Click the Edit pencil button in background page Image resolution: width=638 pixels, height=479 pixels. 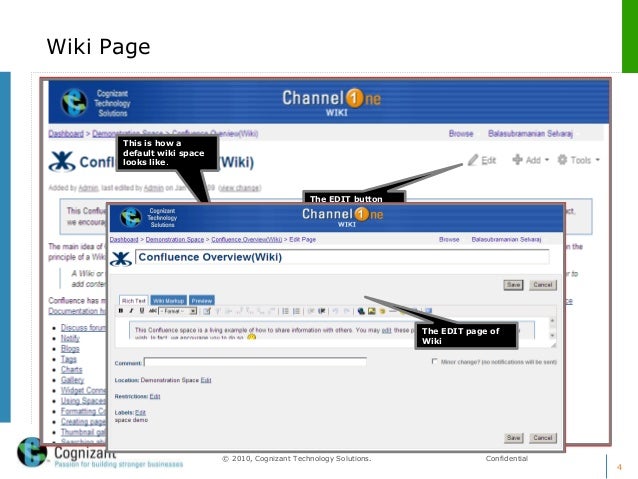point(482,160)
